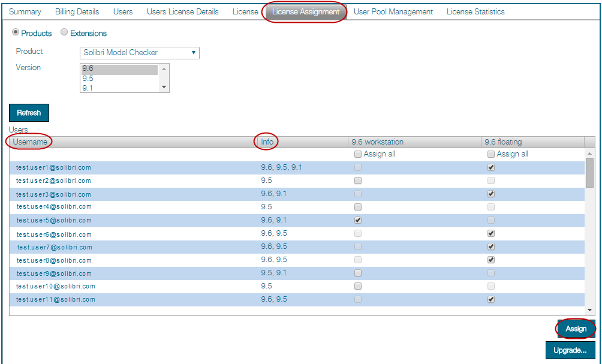Switch to the License tab

pyautogui.click(x=245, y=11)
